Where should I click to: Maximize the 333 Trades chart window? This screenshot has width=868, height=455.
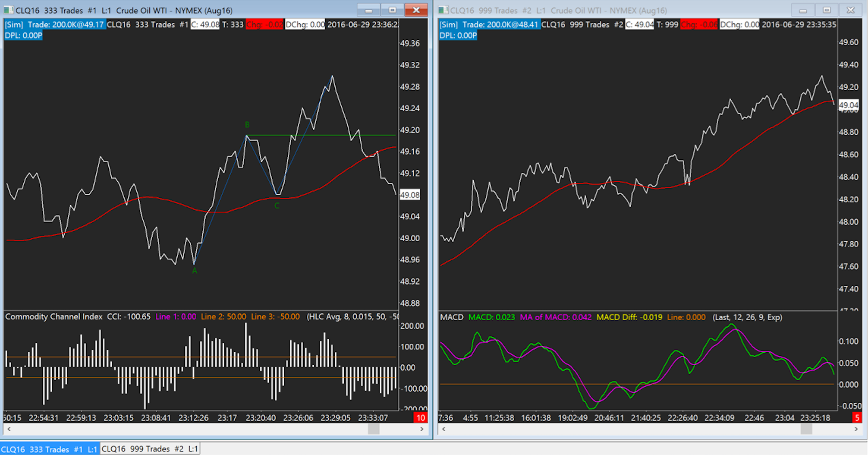392,10
